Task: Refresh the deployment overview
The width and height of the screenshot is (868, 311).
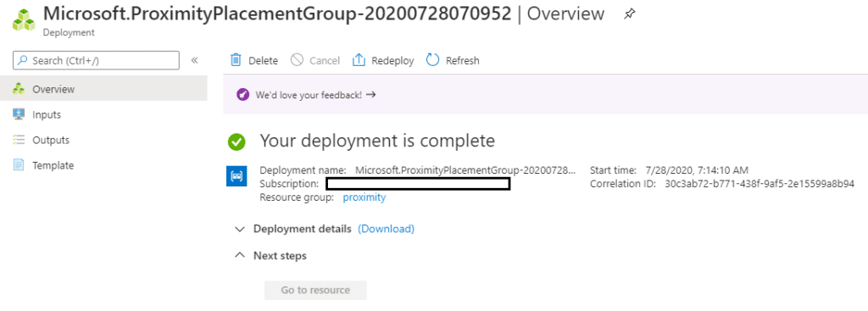Action: coord(453,60)
